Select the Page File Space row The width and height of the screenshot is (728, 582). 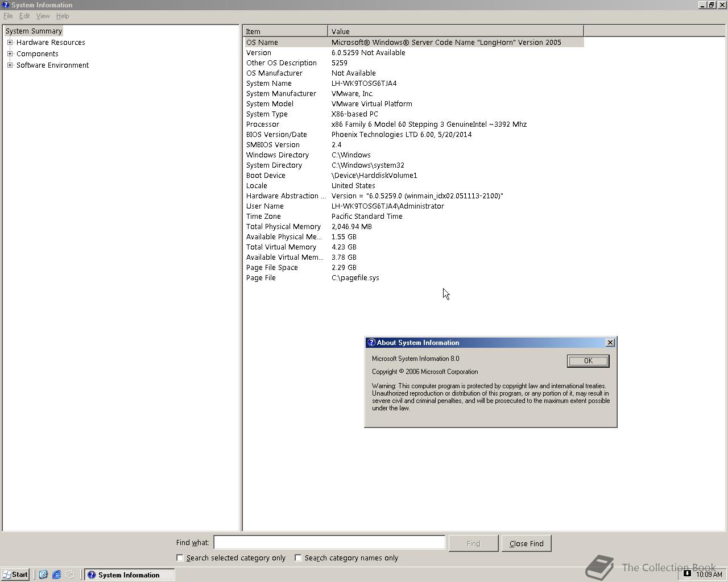coord(414,267)
